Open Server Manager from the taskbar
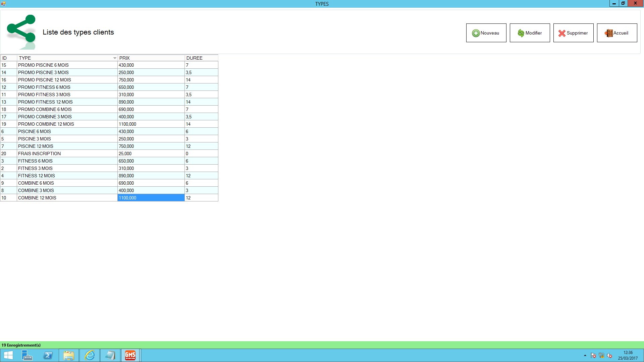Viewport: 644px width, 362px height. click(27, 355)
